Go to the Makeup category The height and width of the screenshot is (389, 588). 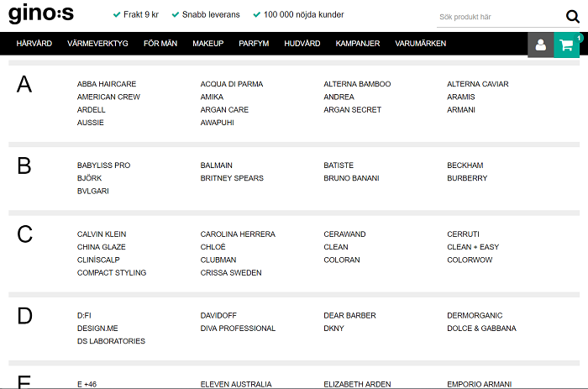coord(207,44)
